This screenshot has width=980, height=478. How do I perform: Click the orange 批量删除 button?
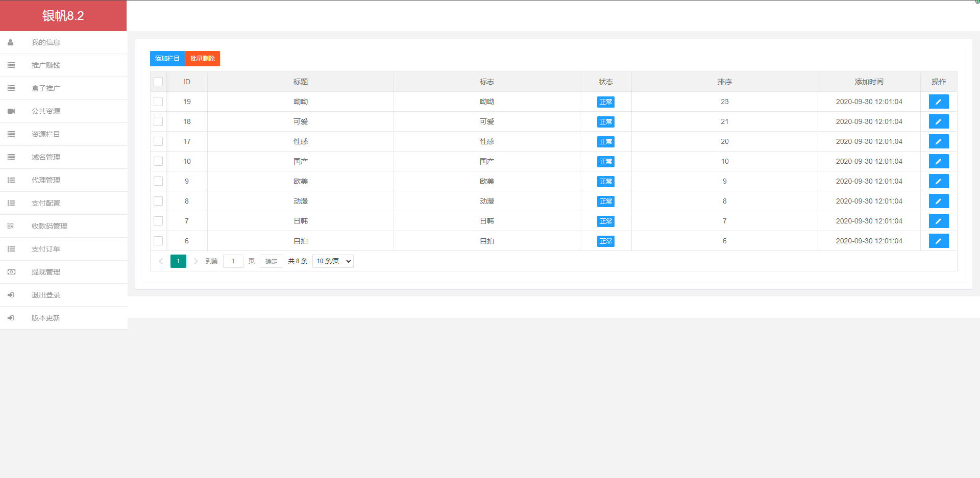(x=202, y=59)
